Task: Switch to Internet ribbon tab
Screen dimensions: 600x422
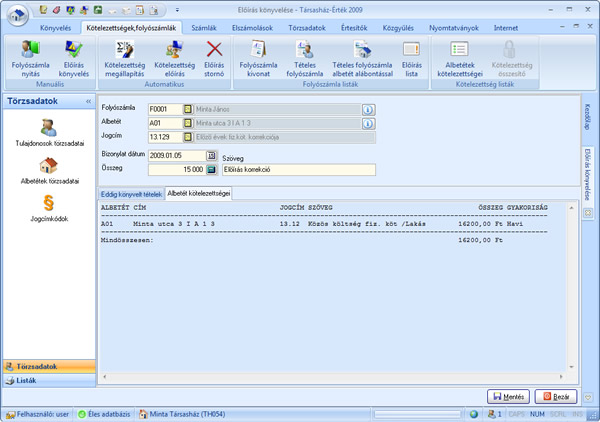Action: 505,28
